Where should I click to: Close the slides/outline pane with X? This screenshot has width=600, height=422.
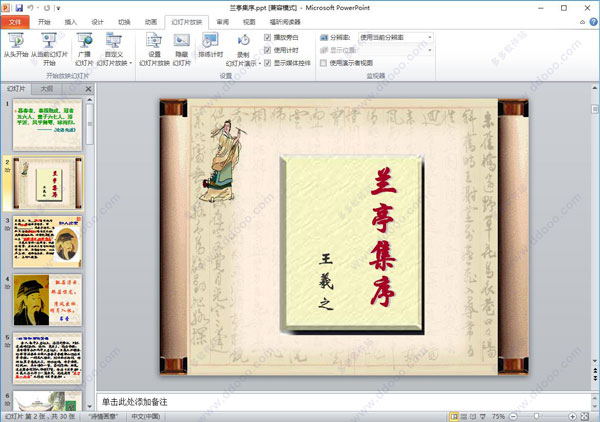click(88, 89)
